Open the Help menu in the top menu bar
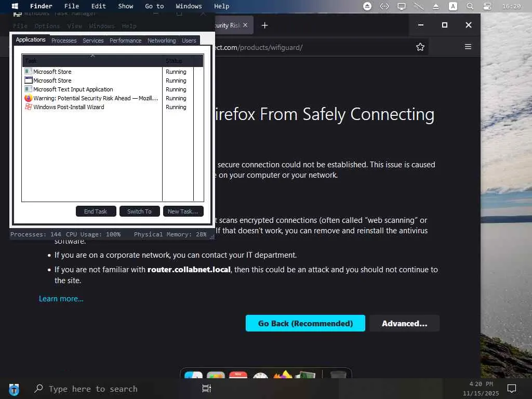This screenshot has width=532, height=399. (221, 6)
